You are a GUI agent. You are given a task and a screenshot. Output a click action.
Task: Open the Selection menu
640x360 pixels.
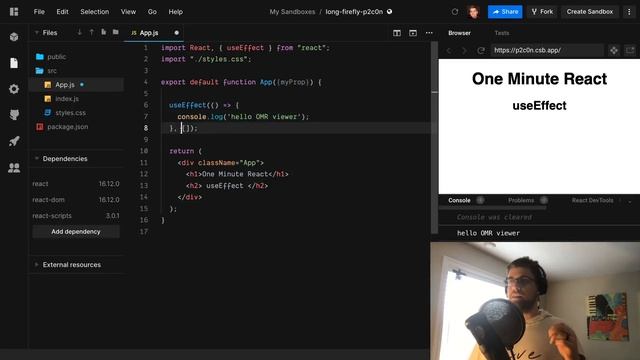[95, 12]
